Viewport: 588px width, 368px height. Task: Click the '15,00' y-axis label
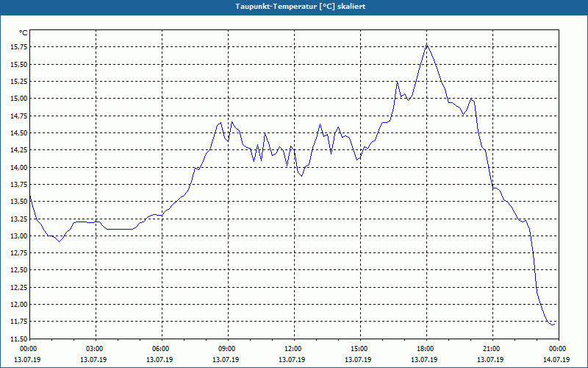[19, 99]
